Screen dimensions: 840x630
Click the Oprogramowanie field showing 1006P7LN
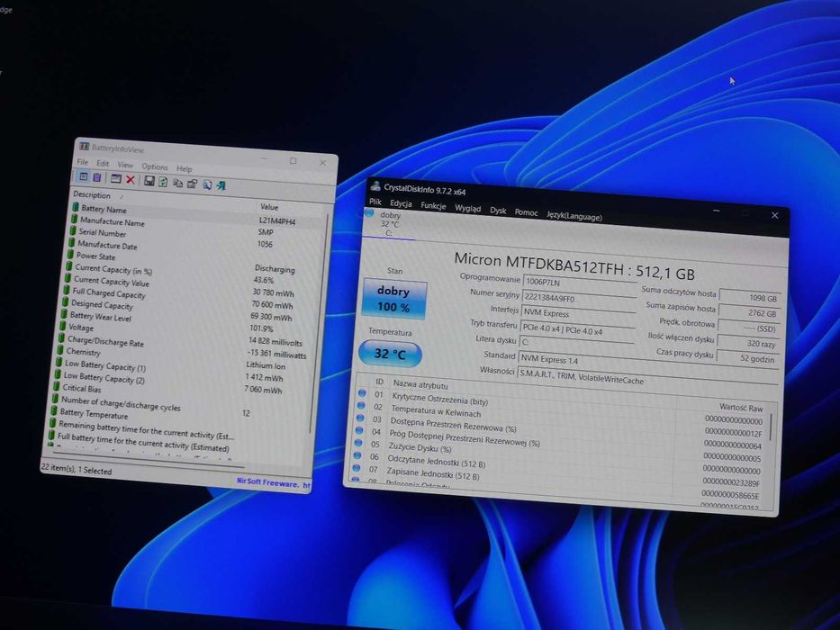(x=579, y=283)
